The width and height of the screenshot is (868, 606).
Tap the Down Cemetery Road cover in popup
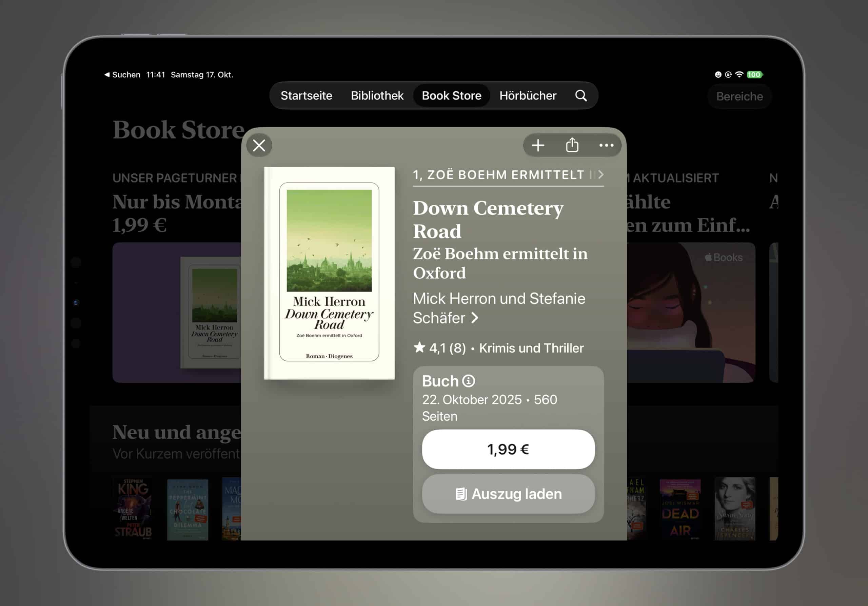[x=329, y=273]
